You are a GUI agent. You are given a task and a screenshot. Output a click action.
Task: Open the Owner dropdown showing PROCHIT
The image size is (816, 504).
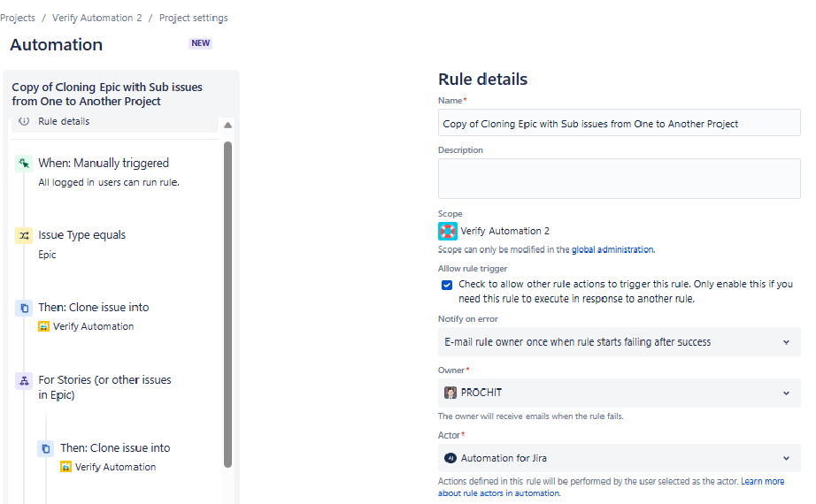620,393
